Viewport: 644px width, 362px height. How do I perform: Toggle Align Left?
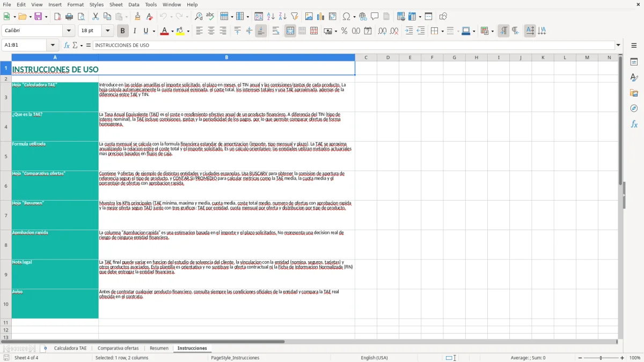(x=199, y=31)
